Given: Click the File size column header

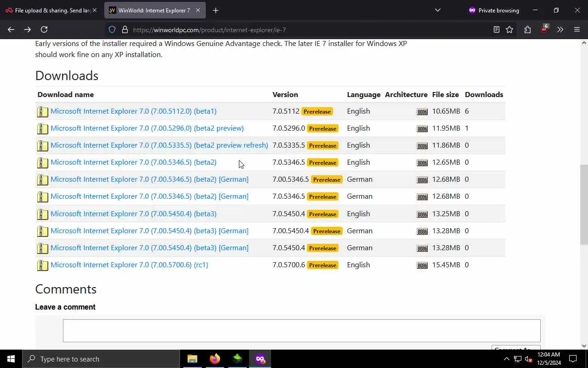Looking at the screenshot, I should [x=445, y=94].
